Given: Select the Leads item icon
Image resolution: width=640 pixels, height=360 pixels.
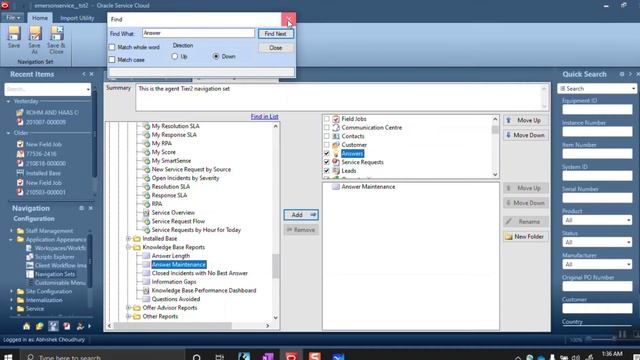Looking at the screenshot, I should [x=336, y=171].
